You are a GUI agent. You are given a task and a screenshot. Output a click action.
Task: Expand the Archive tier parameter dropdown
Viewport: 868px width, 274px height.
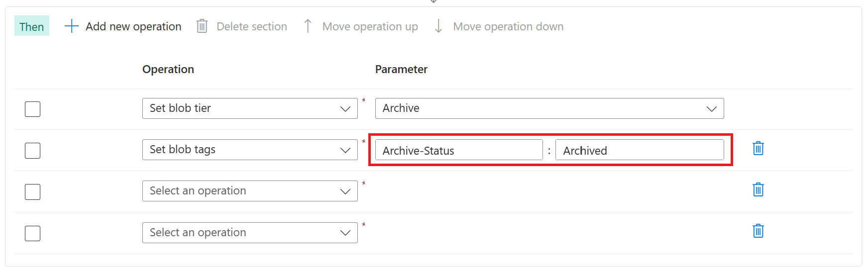[x=549, y=108]
